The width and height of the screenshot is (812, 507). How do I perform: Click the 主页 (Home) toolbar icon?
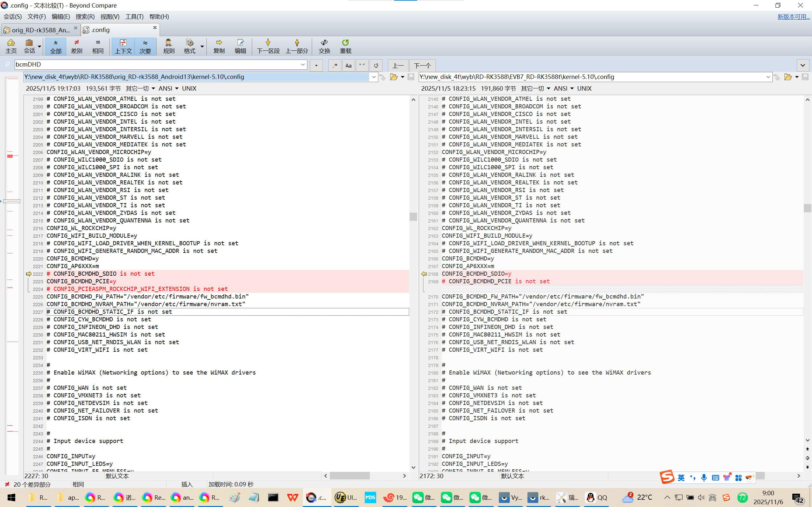tap(11, 46)
